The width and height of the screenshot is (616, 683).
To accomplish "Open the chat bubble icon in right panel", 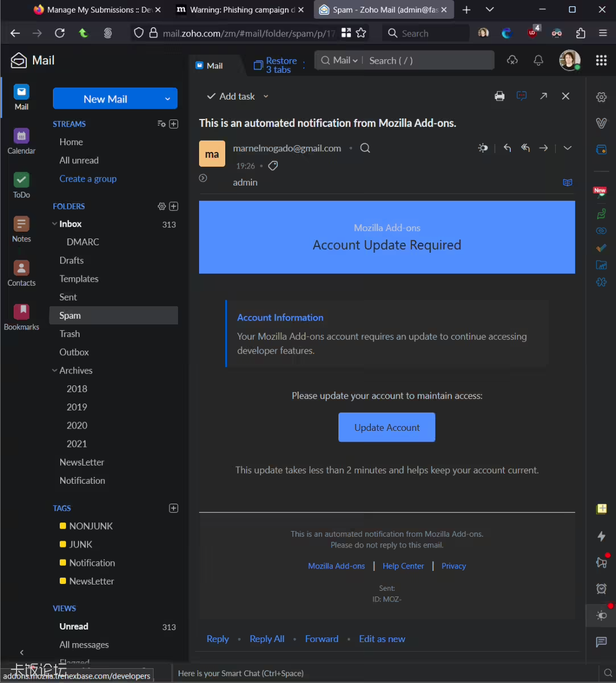I will point(601,642).
